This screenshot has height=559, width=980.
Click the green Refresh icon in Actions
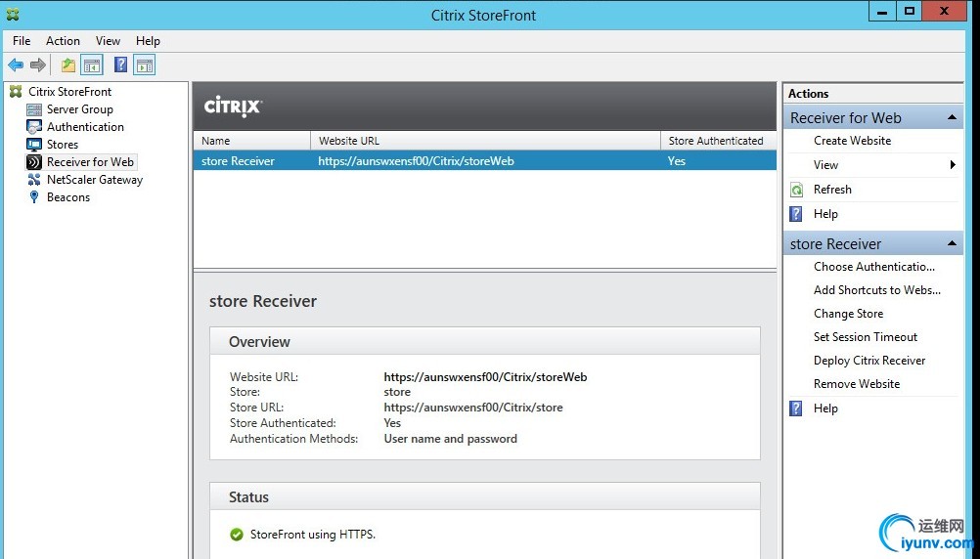coord(796,190)
